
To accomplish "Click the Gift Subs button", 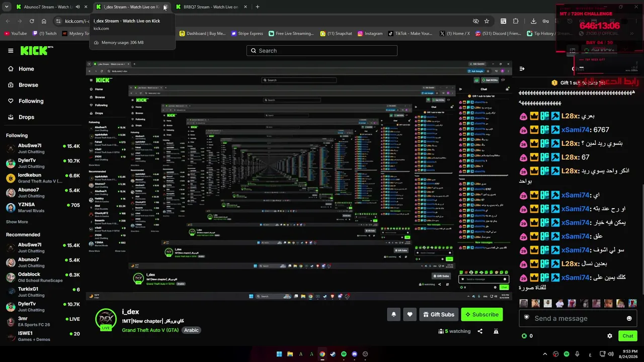I will 439,314.
